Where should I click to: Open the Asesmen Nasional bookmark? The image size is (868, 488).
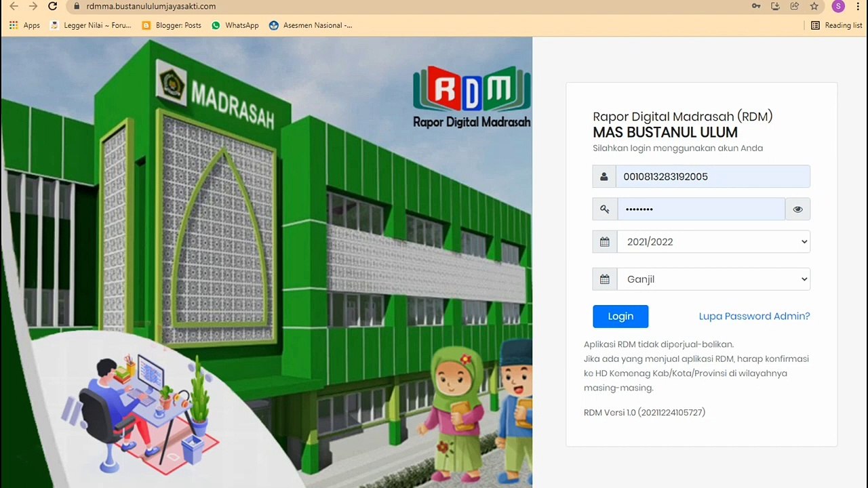point(311,25)
